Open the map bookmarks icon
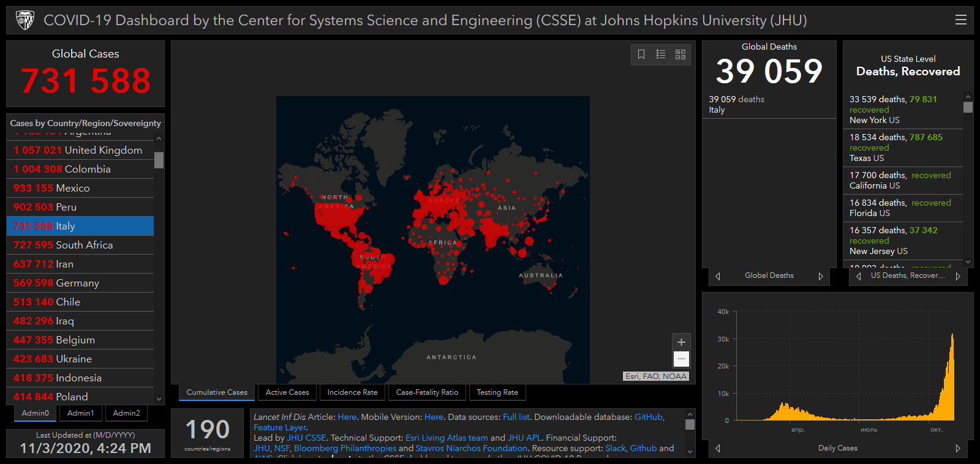The image size is (980, 464). [x=641, y=54]
